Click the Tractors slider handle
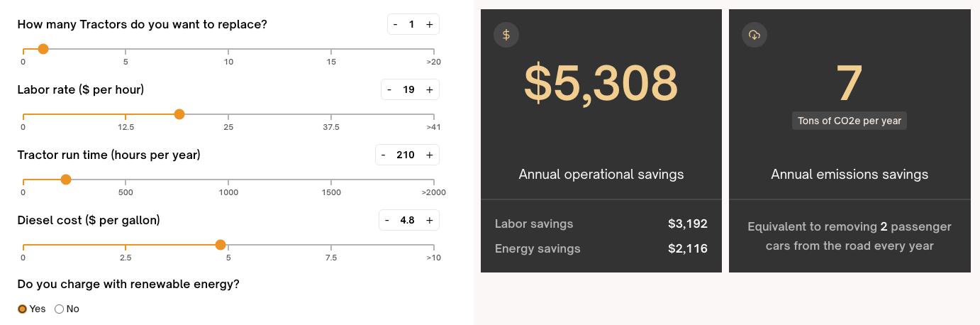 [x=43, y=49]
